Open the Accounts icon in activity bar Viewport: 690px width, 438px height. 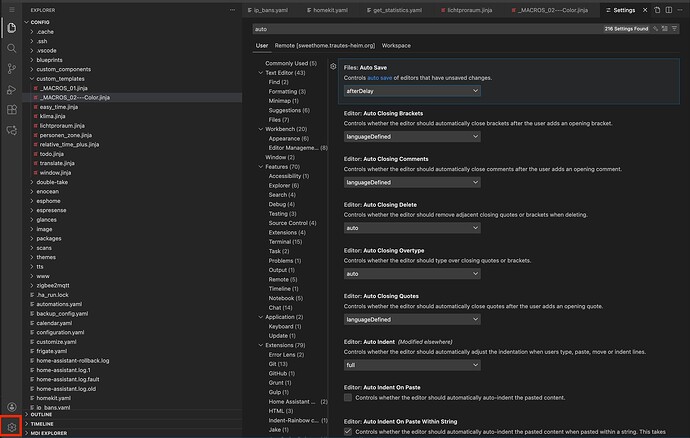[11, 407]
